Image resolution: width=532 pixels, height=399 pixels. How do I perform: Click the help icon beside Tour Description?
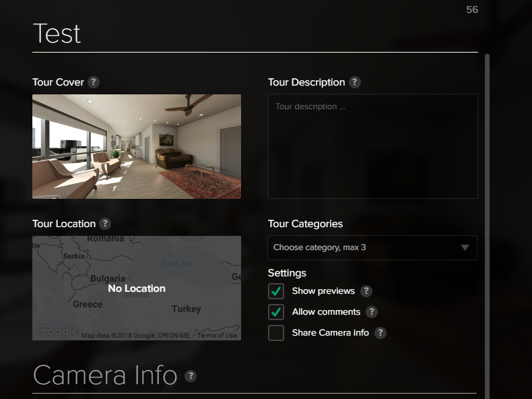point(355,82)
